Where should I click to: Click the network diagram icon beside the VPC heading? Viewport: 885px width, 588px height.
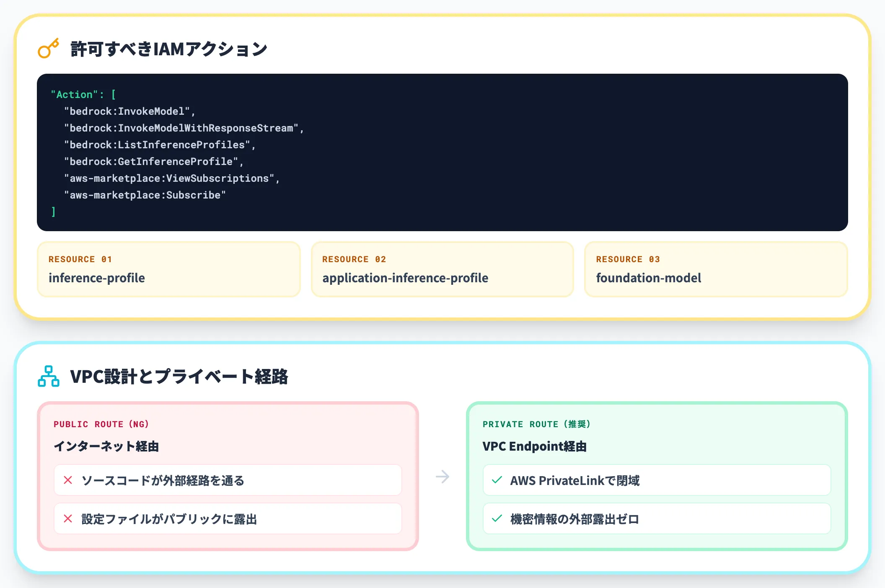click(49, 376)
